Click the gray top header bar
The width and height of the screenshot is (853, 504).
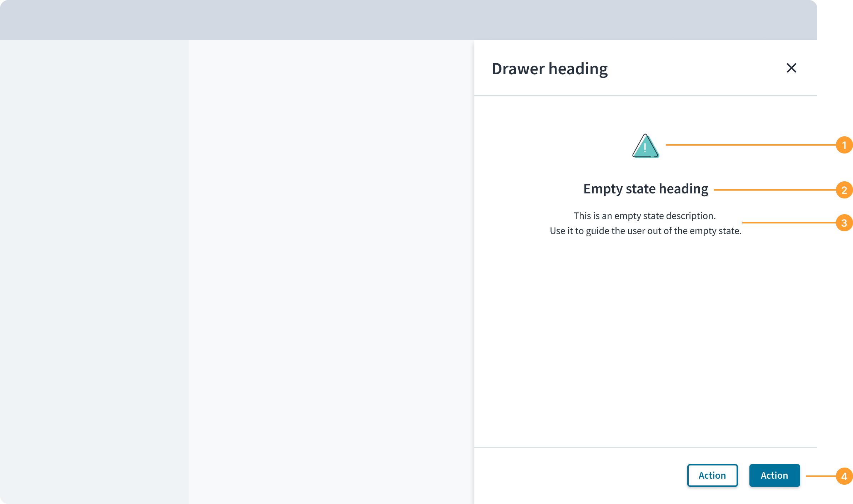[409, 20]
